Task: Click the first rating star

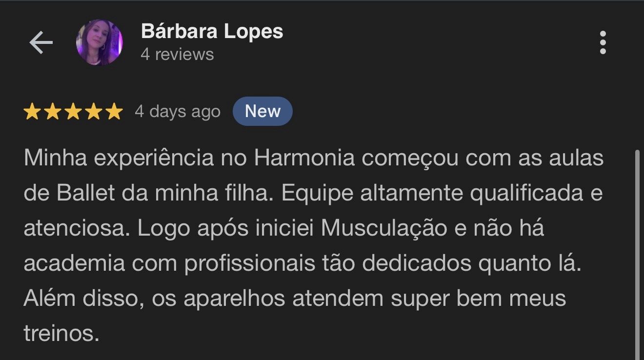Action: click(32, 111)
